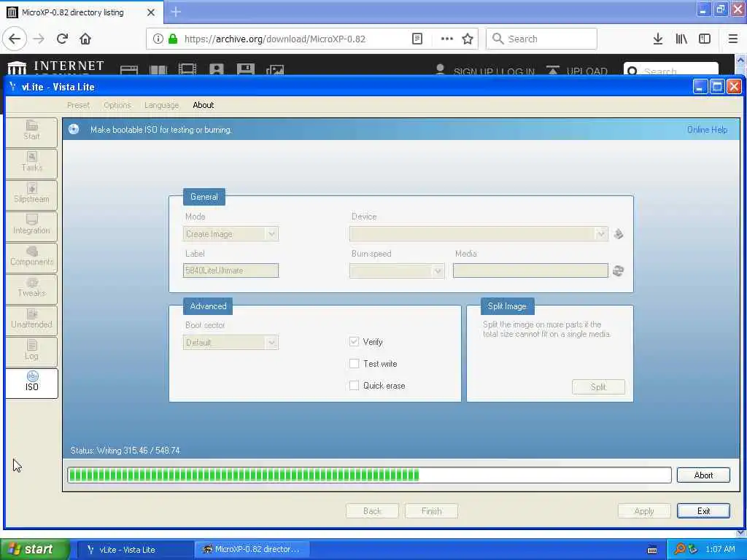Close the MicroXP-0.82 directory listing tab
747x560 pixels.
(x=151, y=12)
